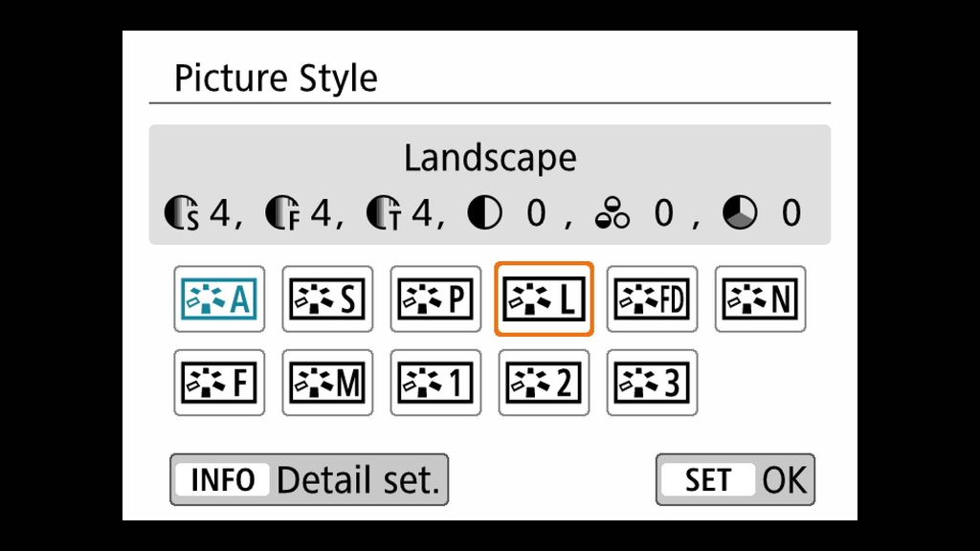Viewport: 980px width, 551px height.
Task: Click the Landscape title label
Action: coord(490,158)
